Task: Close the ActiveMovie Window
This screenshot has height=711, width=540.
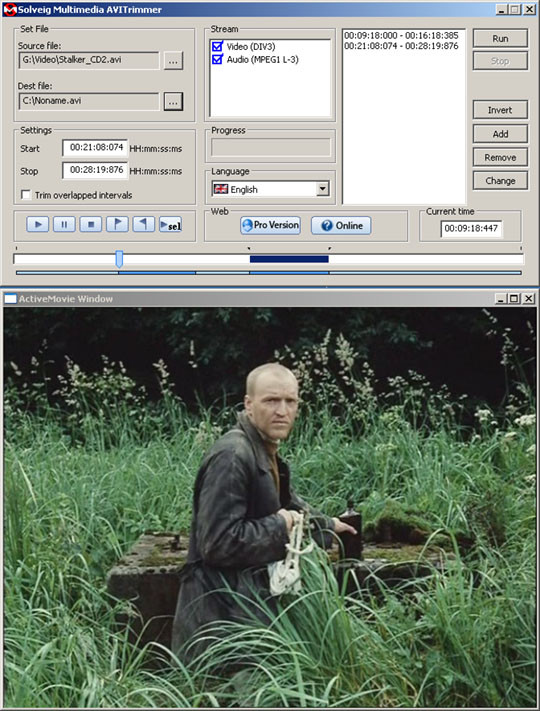Action: (529, 298)
